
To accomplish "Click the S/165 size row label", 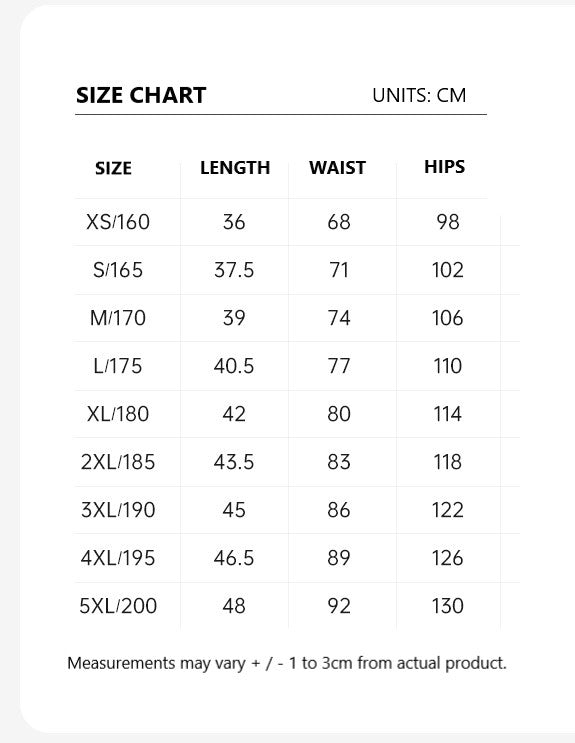I will (118, 270).
